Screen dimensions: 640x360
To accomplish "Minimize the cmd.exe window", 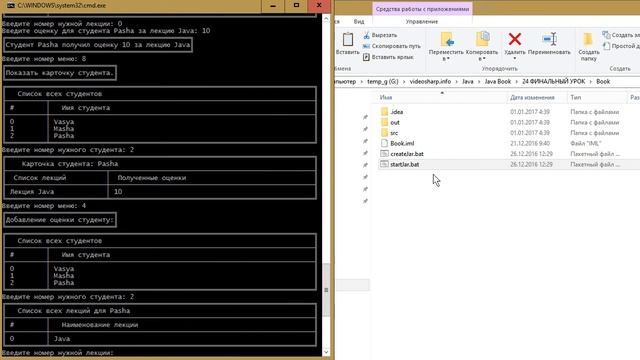I will click(x=273, y=5).
